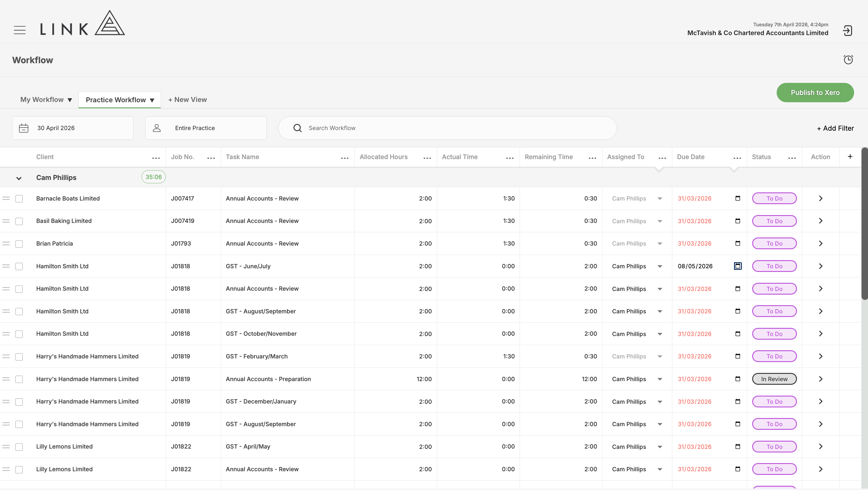The height and width of the screenshot is (490, 868).
Task: Sort by Status column header
Action: click(x=761, y=157)
